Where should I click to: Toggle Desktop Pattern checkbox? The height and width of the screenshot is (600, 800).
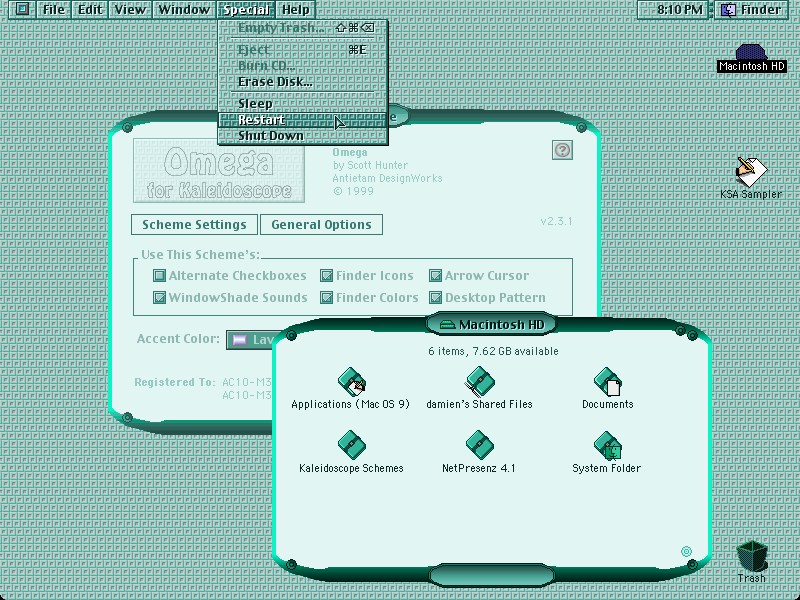[435, 297]
